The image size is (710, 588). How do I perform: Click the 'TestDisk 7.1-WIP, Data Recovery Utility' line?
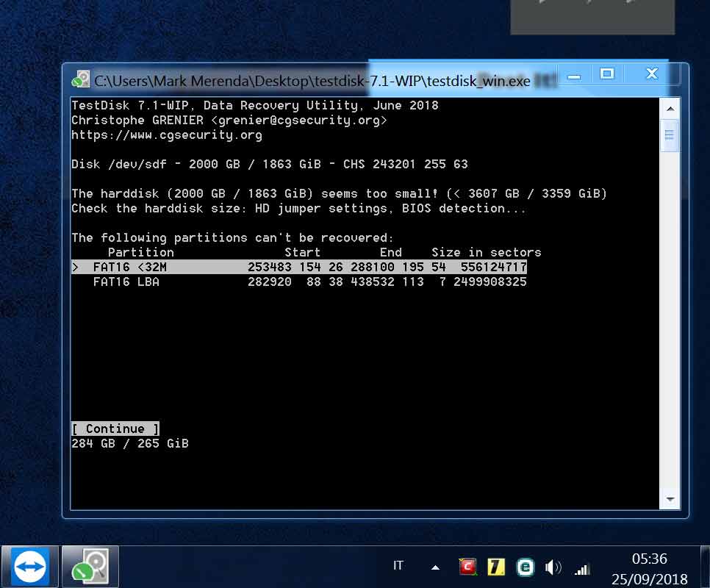pos(255,105)
